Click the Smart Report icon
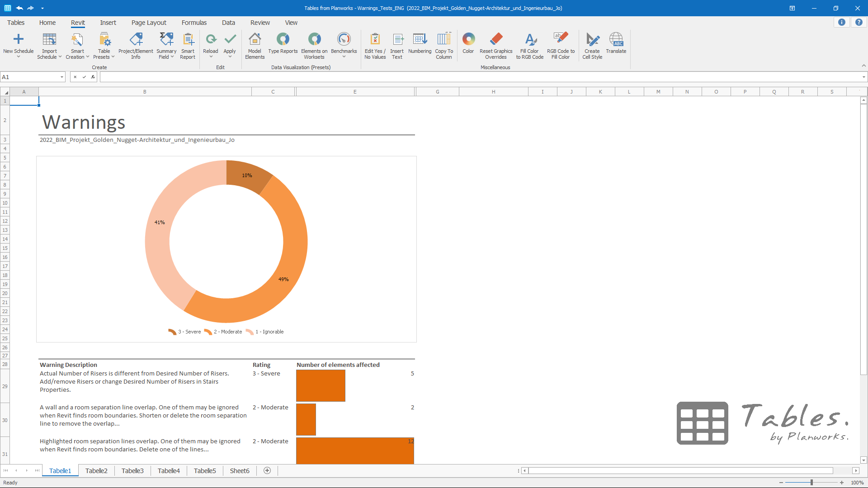The image size is (868, 488). pyautogui.click(x=188, y=40)
